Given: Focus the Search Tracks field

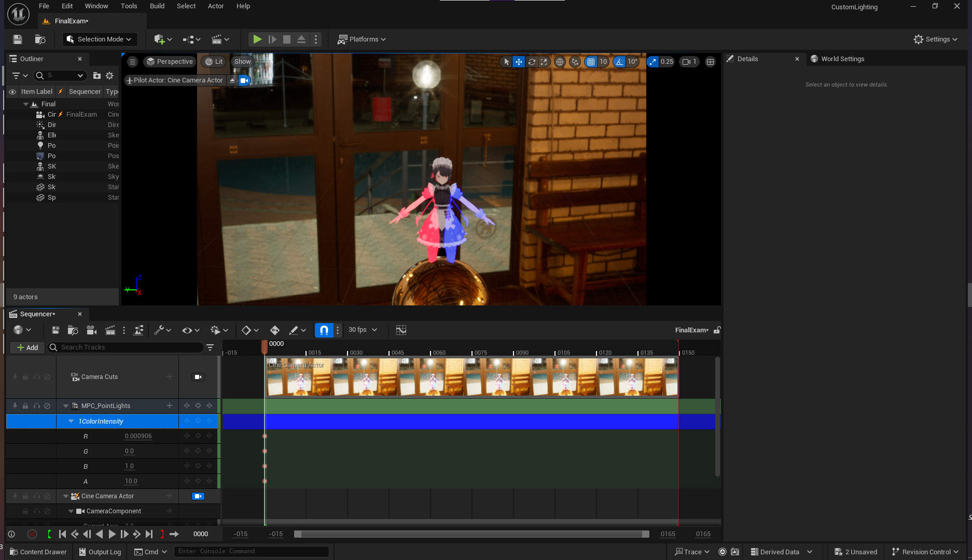Looking at the screenshot, I should (x=125, y=347).
